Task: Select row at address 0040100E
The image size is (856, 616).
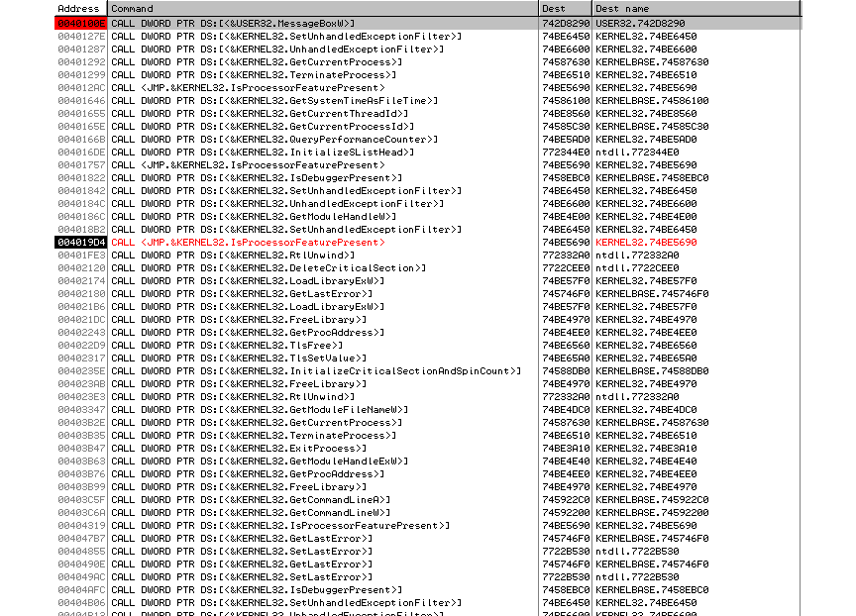Action: pyautogui.click(x=427, y=24)
